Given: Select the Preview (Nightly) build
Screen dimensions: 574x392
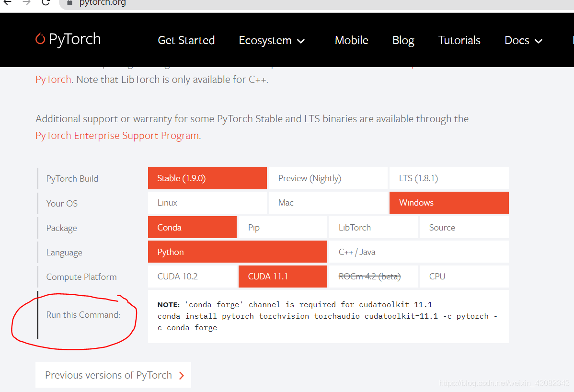Looking at the screenshot, I should (328, 178).
